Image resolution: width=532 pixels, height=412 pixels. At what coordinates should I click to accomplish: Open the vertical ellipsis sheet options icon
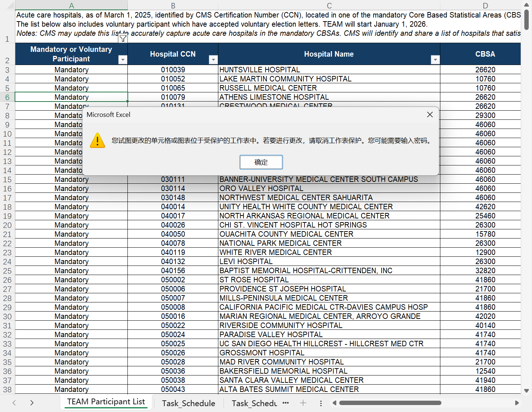click(x=321, y=403)
